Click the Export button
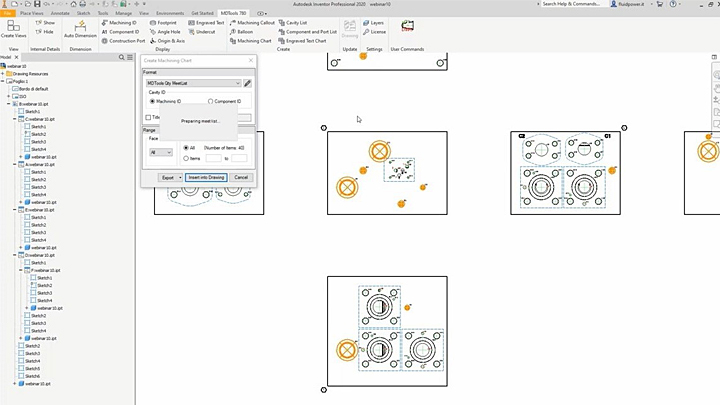This screenshot has height=405, width=720. click(x=168, y=177)
